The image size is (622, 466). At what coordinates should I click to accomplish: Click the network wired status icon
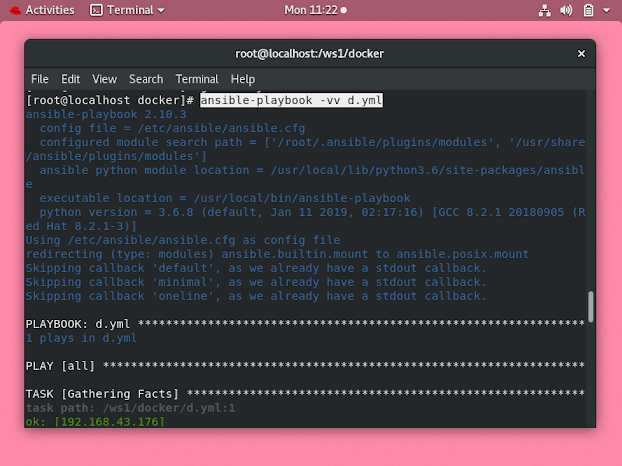click(544, 10)
